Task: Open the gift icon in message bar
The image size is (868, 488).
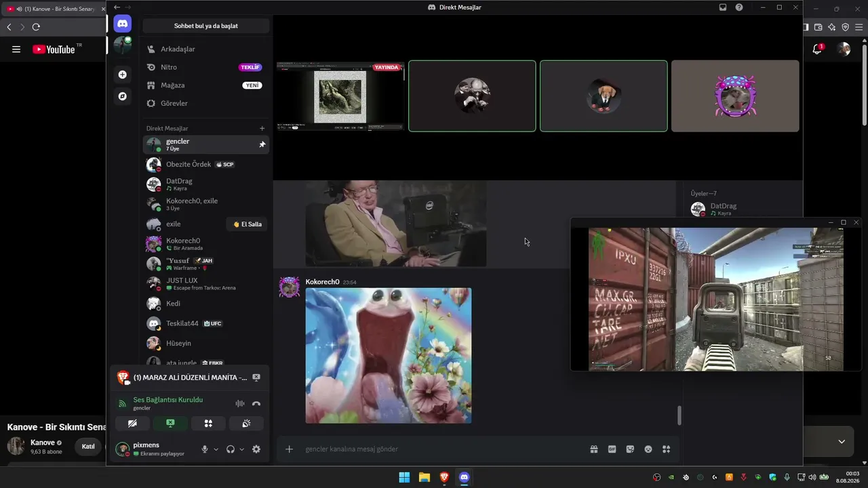Action: [x=594, y=449]
